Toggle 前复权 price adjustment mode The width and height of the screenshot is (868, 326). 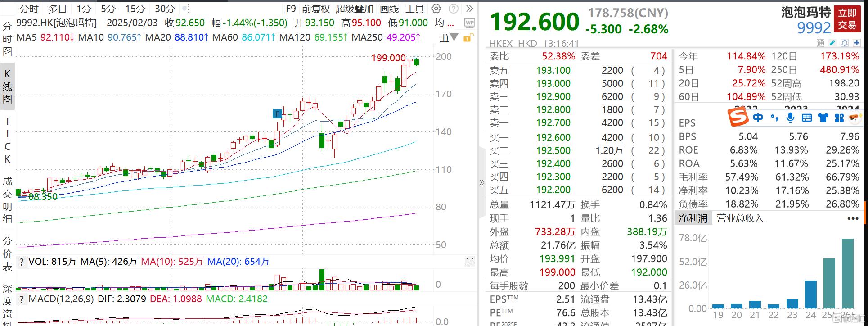click(316, 9)
